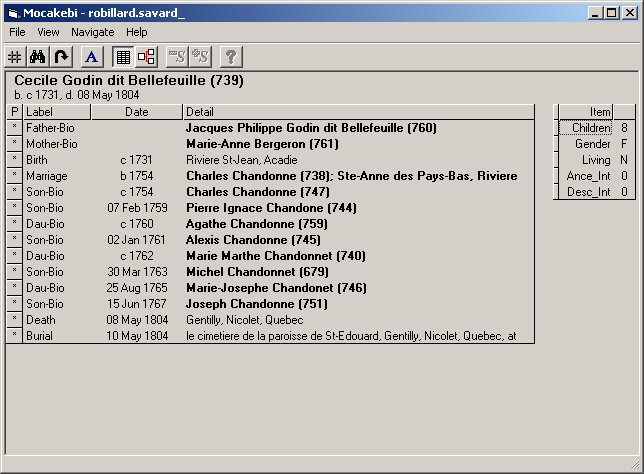Open the Help menu
The height and width of the screenshot is (474, 644).
click(136, 32)
